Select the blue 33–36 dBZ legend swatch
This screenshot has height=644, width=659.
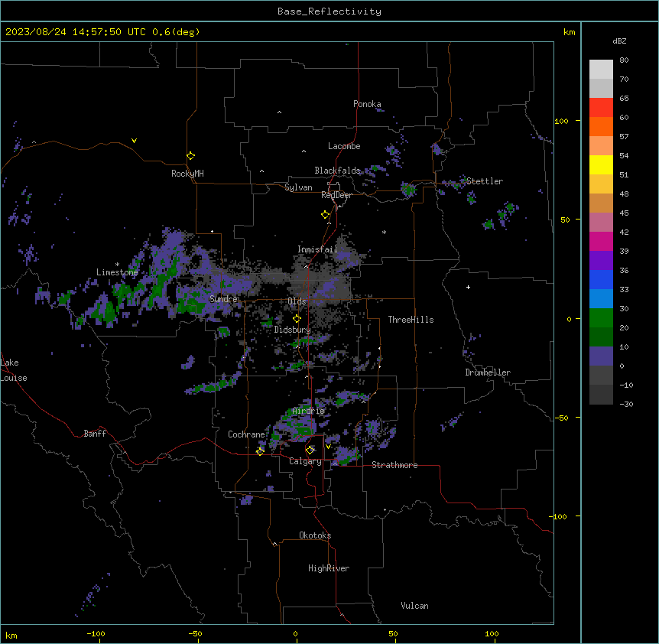(601, 279)
